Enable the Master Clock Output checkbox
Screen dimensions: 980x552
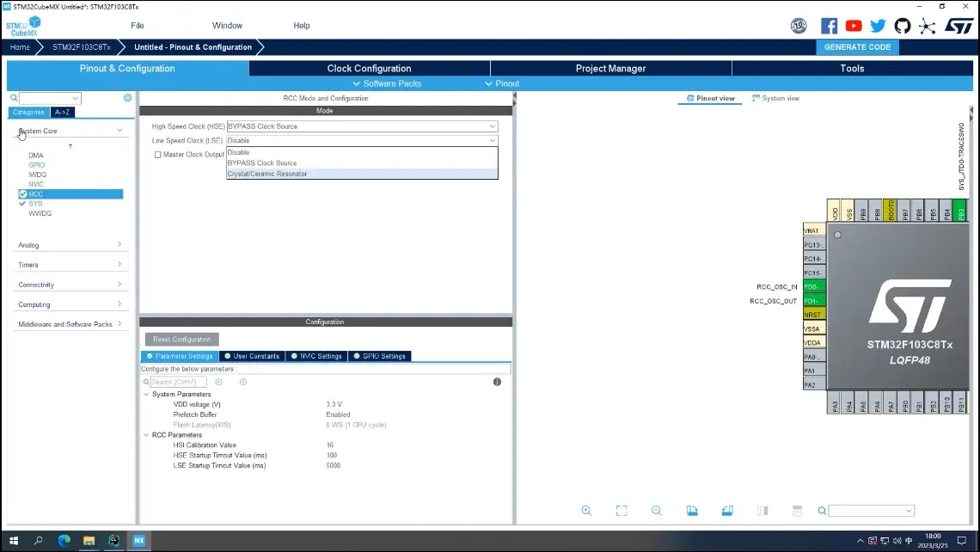158,155
